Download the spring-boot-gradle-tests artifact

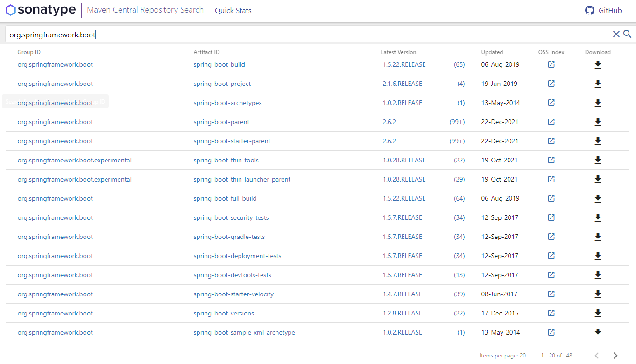598,237
